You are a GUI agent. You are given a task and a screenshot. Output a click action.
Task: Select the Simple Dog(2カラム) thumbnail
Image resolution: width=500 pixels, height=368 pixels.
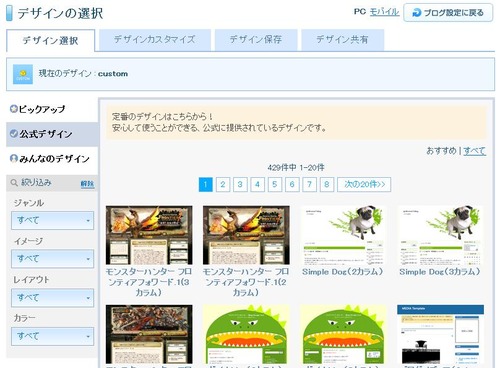pos(343,235)
